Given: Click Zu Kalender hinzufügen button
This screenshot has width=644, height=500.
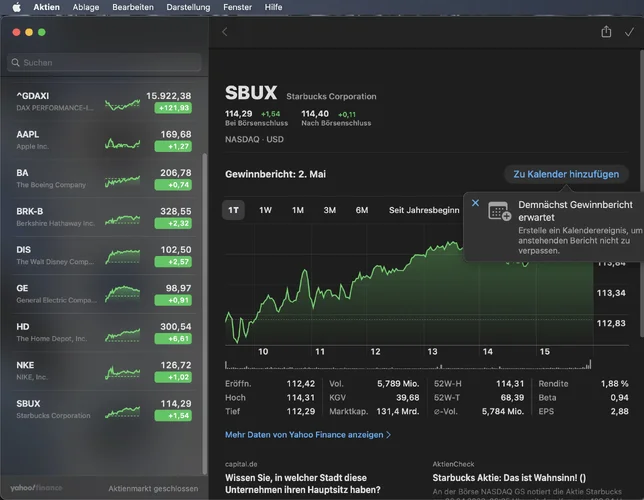Looking at the screenshot, I should 566,174.
